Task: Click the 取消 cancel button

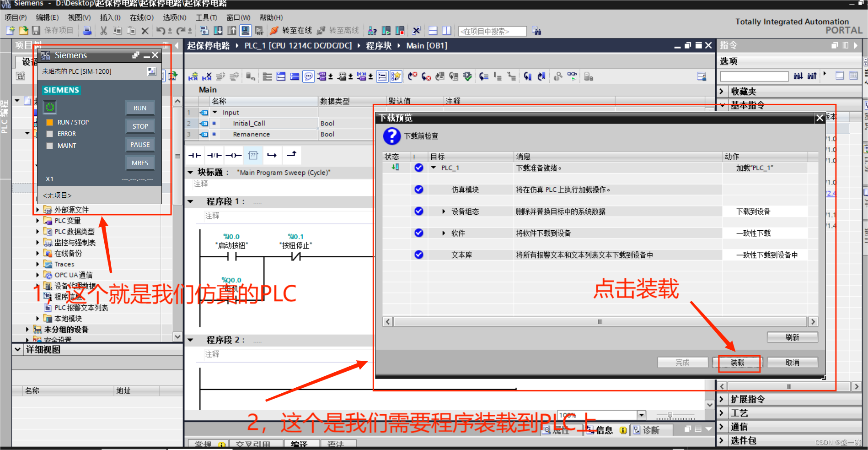Action: [793, 363]
